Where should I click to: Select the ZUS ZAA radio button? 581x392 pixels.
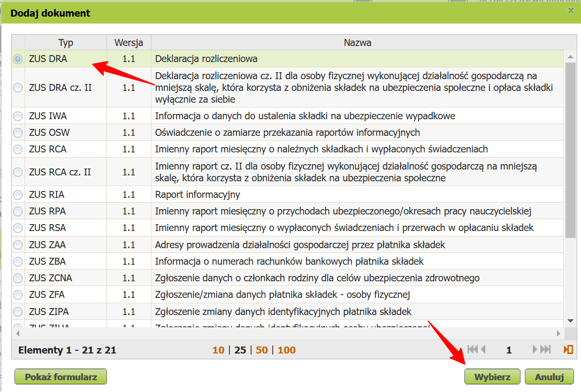tap(18, 245)
